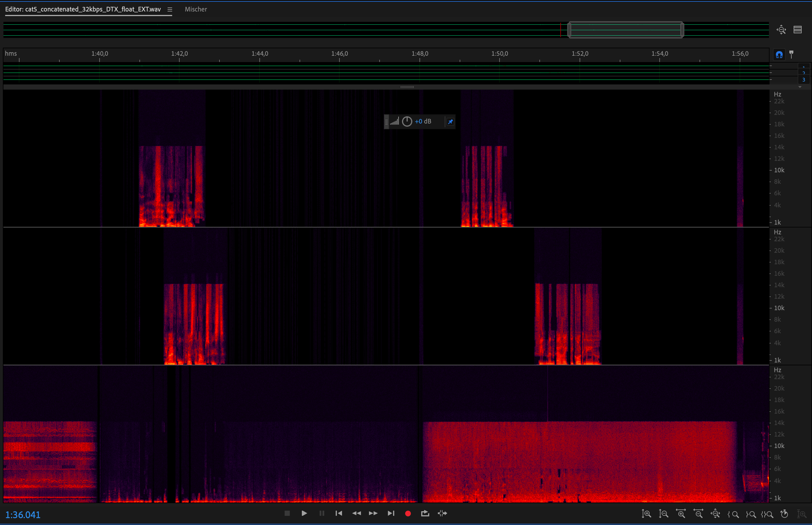Screen dimensions: 812x525
Task: Click the stopwatch Zoom to Time icon
Action: click(x=784, y=514)
